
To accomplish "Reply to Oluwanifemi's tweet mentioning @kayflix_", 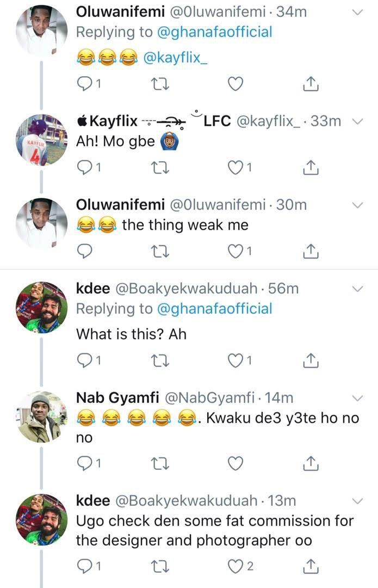I will point(86,84).
